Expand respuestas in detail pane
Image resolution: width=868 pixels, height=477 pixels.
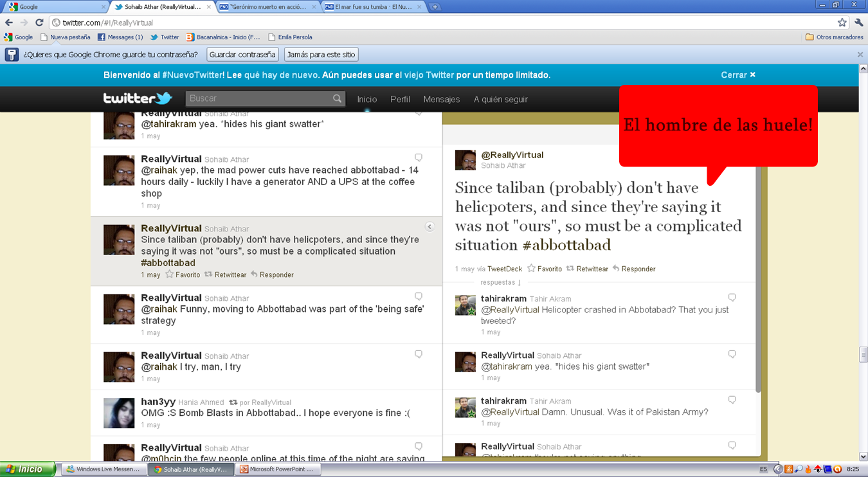501,282
